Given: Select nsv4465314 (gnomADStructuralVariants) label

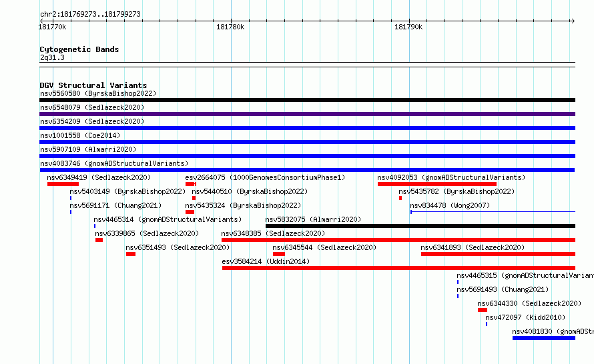Looking at the screenshot, I should (x=168, y=219).
